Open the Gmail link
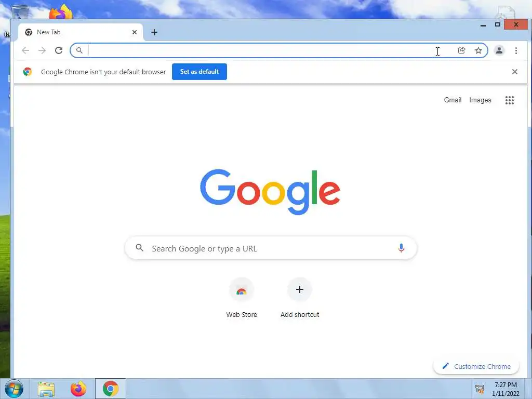Viewport: 532px width, 399px height. pos(453,100)
